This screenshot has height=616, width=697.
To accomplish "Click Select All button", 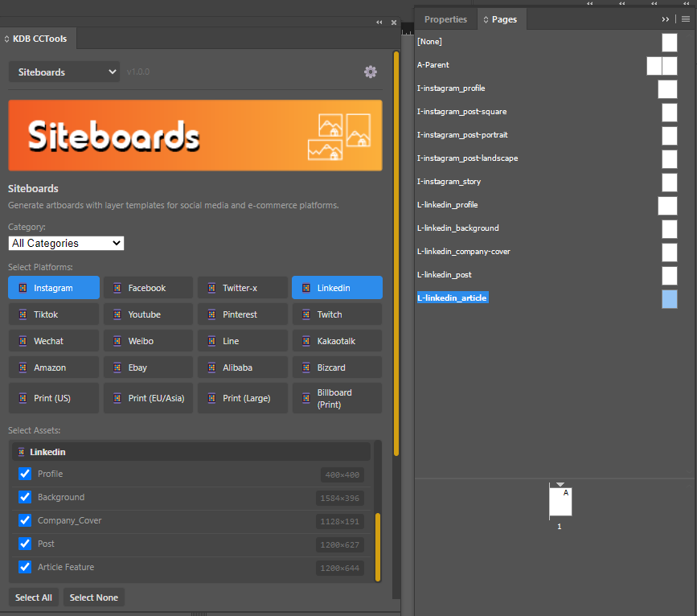I will click(33, 598).
